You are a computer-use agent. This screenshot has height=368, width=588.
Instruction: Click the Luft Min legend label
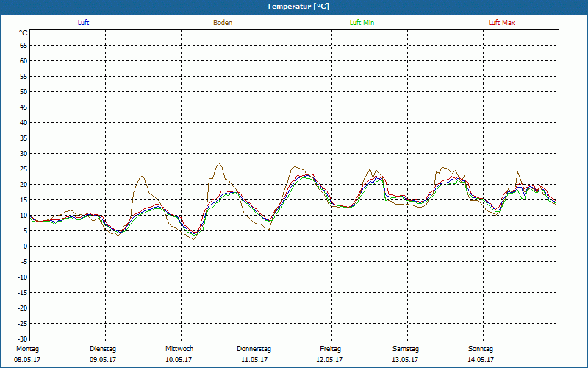(x=362, y=23)
